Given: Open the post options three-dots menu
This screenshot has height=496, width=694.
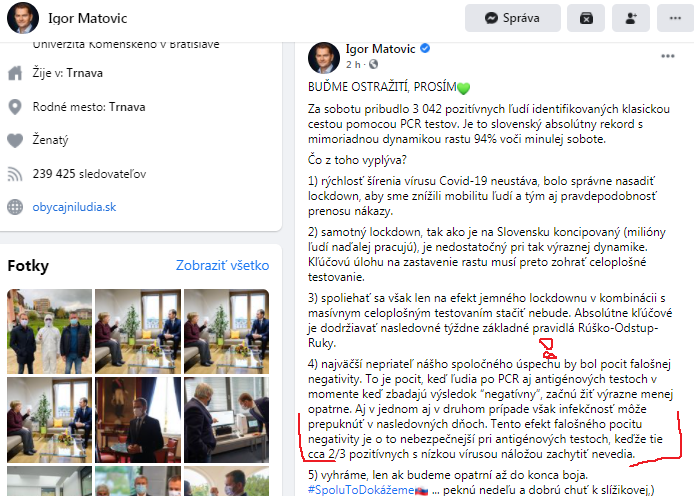Looking at the screenshot, I should tap(667, 56).
